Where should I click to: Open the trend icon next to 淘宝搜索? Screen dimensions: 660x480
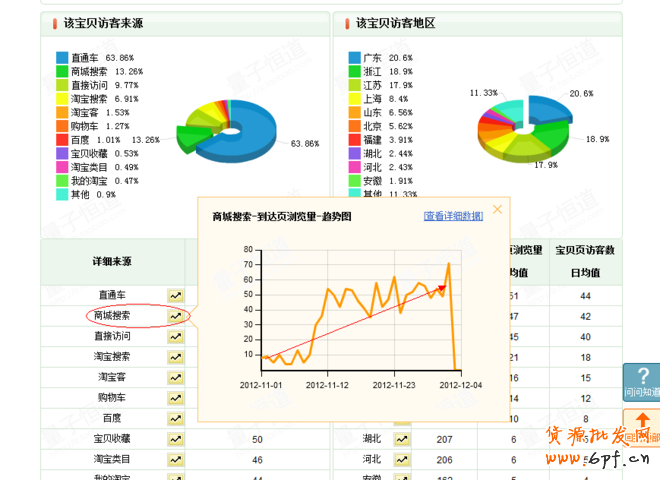point(176,357)
